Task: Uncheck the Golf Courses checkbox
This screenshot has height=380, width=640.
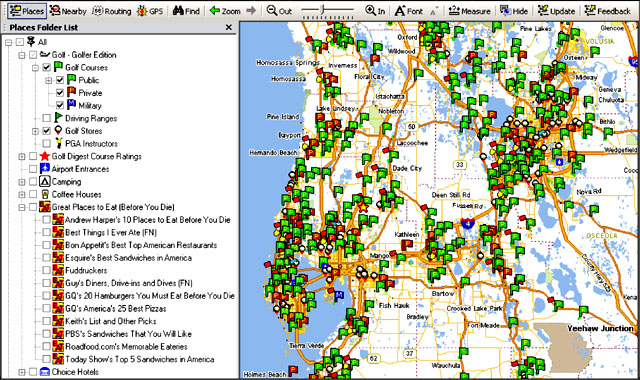Action: (x=47, y=67)
